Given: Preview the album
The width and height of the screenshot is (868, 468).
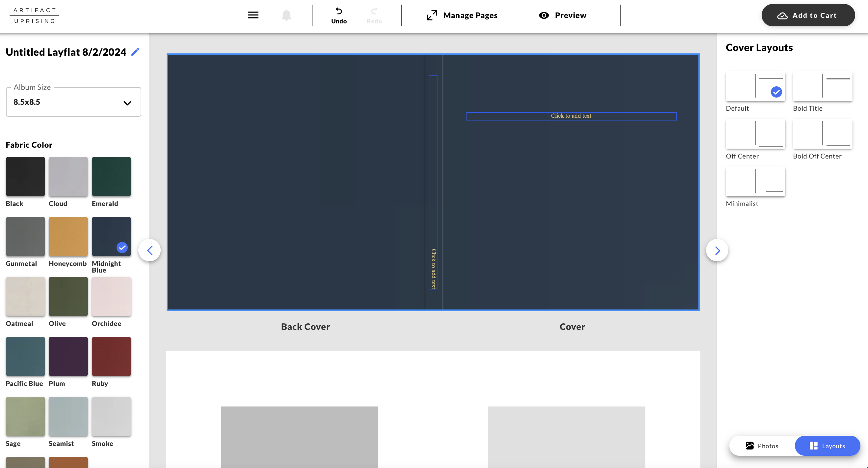Looking at the screenshot, I should [562, 15].
